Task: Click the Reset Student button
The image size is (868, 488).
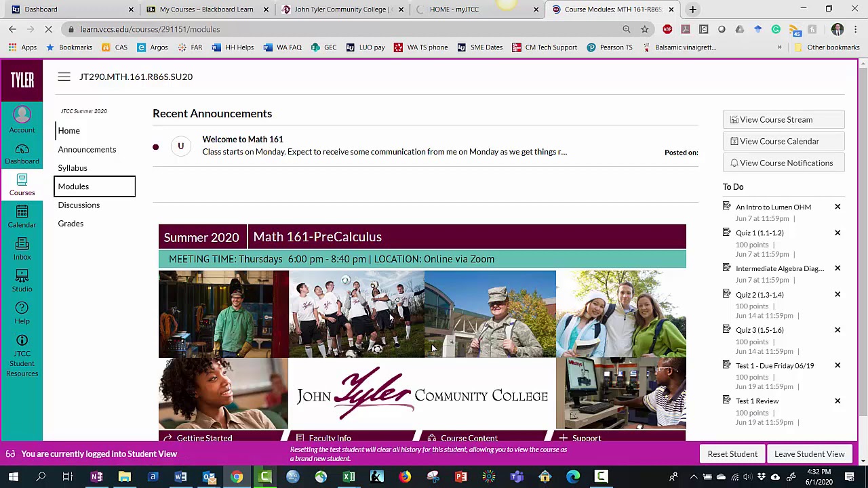Action: [732, 454]
